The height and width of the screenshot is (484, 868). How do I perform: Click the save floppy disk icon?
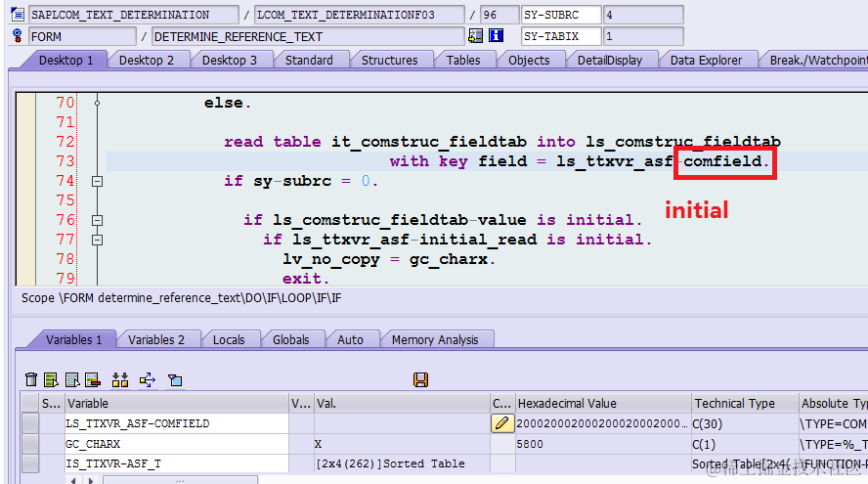click(x=420, y=380)
